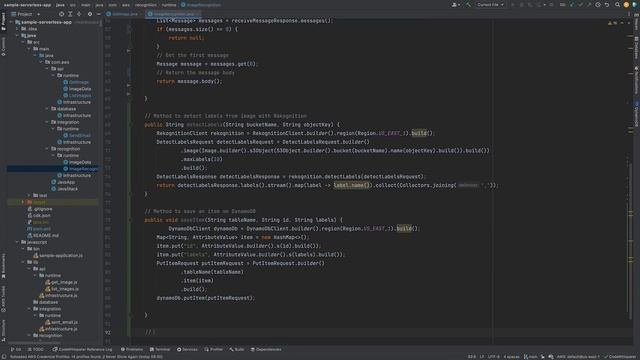This screenshot has width=640, height=360.
Task: Click Select Opened File target icon
Action: 62,14
